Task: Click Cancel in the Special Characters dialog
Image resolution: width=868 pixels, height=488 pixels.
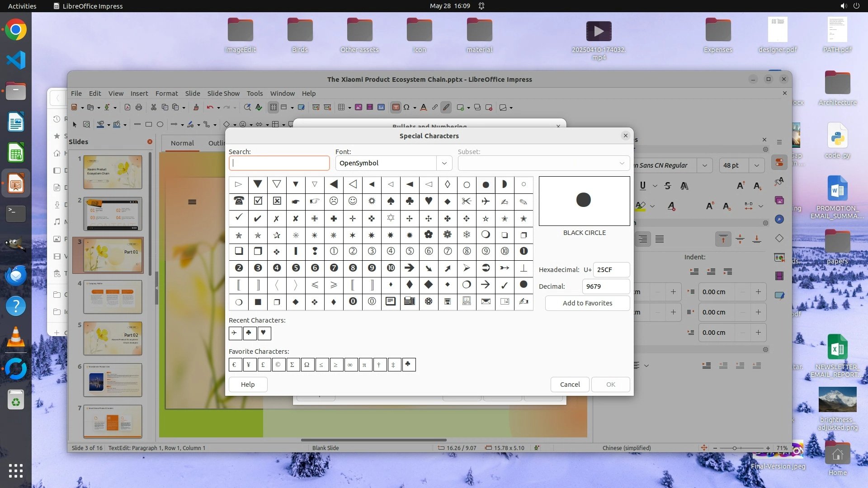Action: [570, 385]
